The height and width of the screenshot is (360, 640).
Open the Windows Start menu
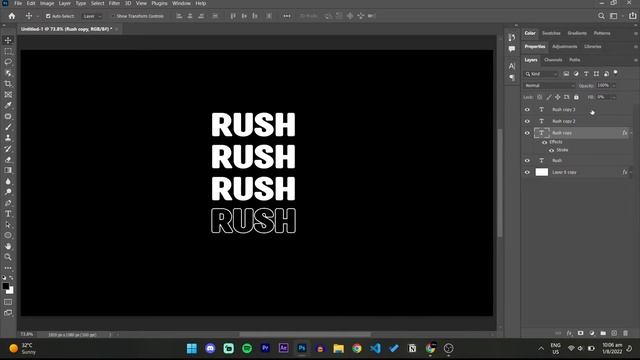tap(191, 348)
